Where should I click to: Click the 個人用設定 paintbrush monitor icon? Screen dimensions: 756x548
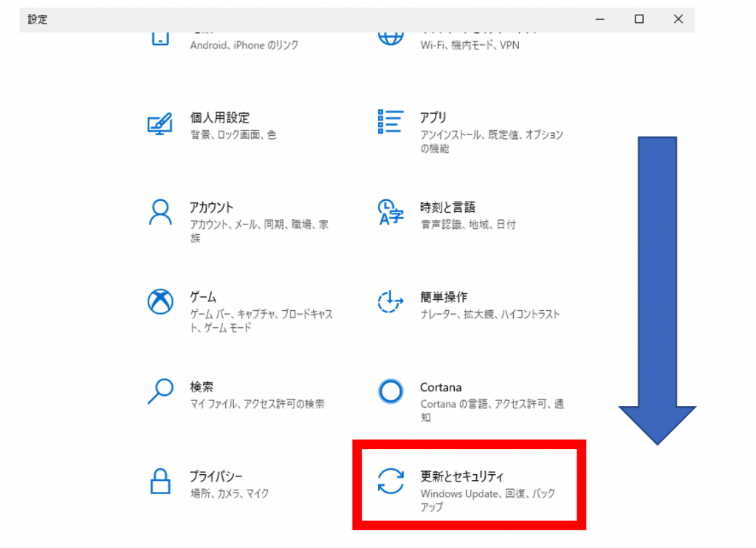coord(160,123)
